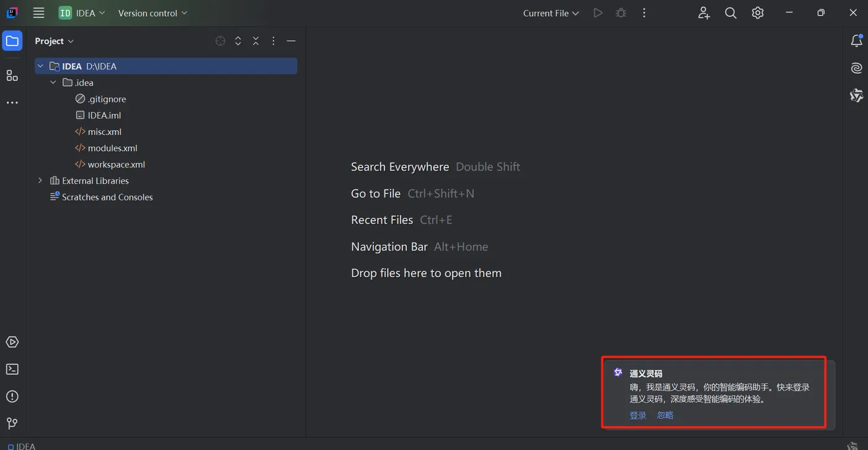Image resolution: width=868 pixels, height=450 pixels.
Task: Open IDE settings gear icon
Action: [x=758, y=13]
